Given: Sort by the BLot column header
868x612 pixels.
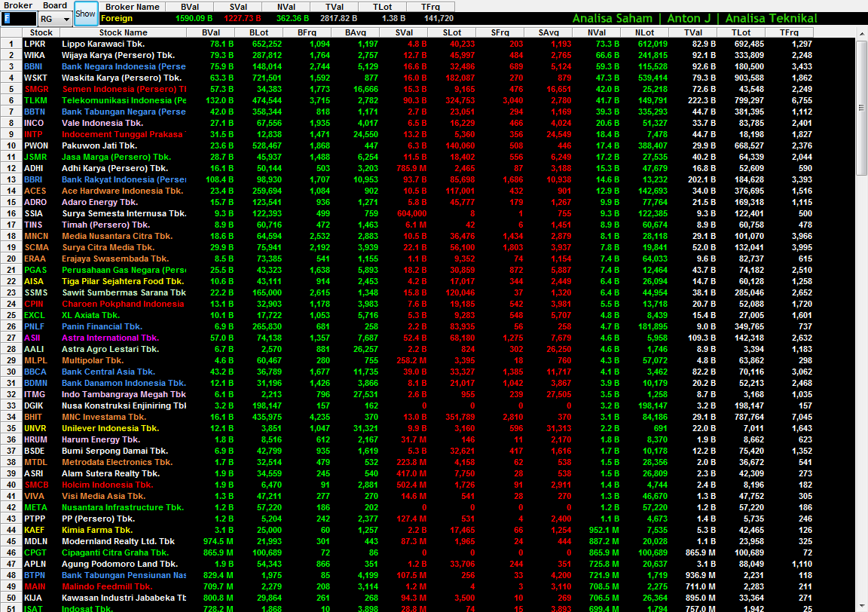Looking at the screenshot, I should (x=258, y=32).
